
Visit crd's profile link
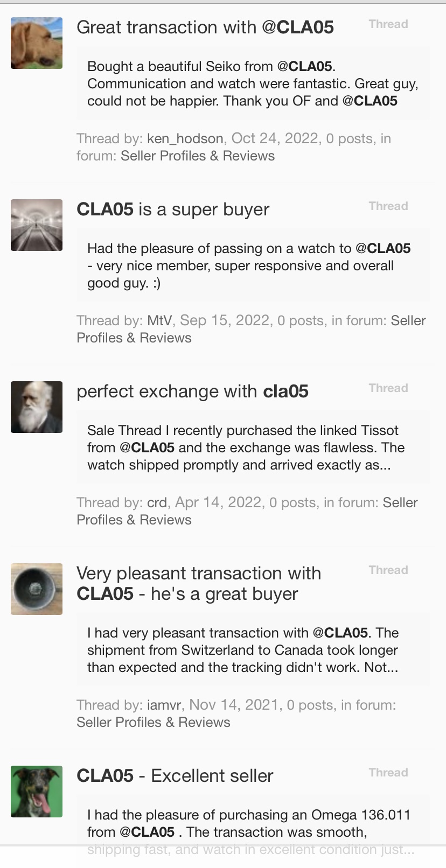[157, 503]
